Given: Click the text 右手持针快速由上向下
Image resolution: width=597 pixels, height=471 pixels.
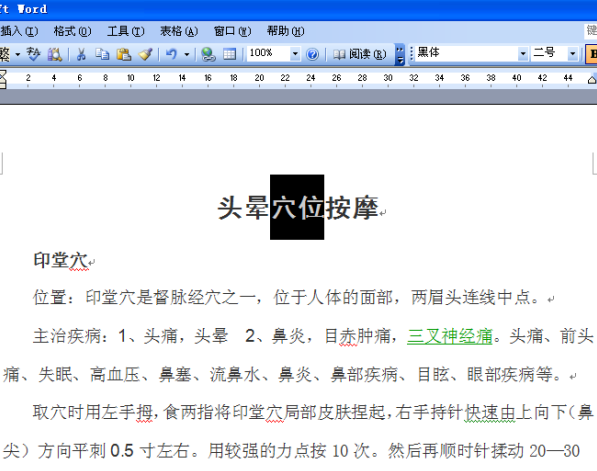Looking at the screenshot, I should tap(480, 412).
